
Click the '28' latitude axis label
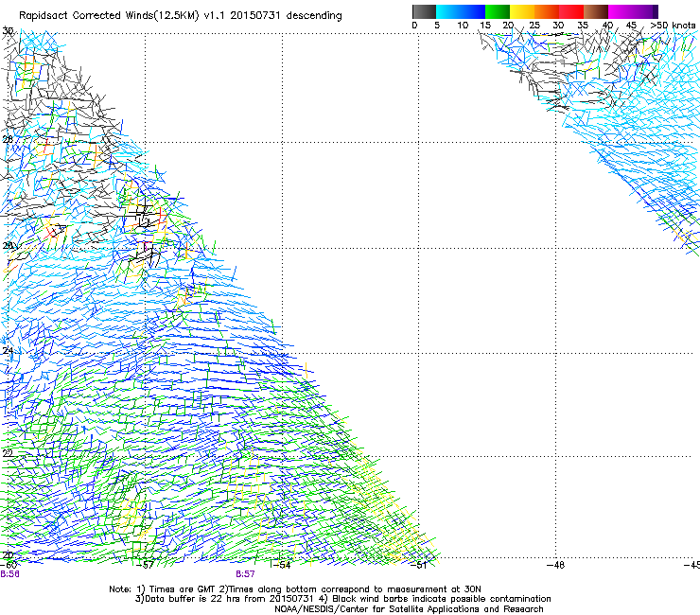8,139
